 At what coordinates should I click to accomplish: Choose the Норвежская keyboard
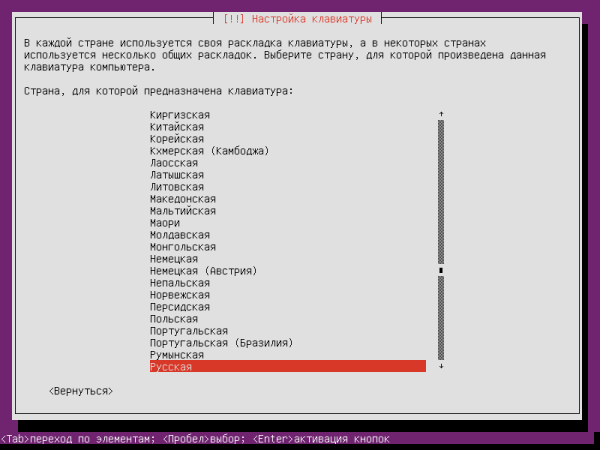pos(180,295)
